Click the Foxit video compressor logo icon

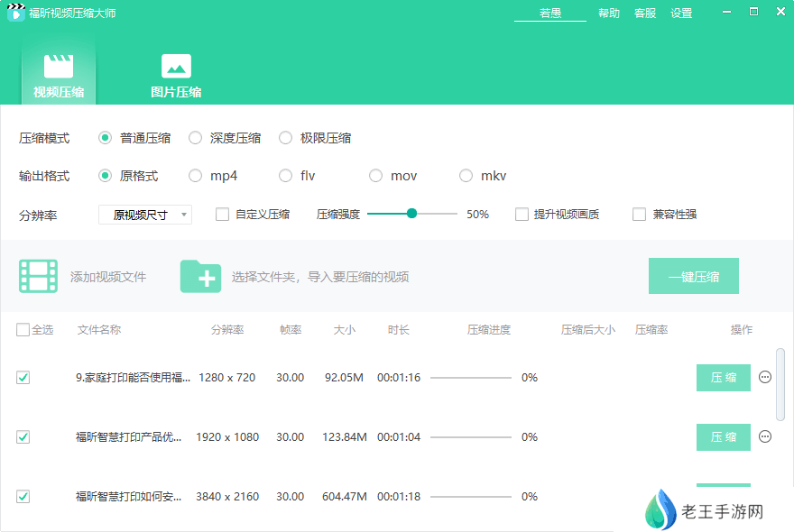pyautogui.click(x=14, y=13)
